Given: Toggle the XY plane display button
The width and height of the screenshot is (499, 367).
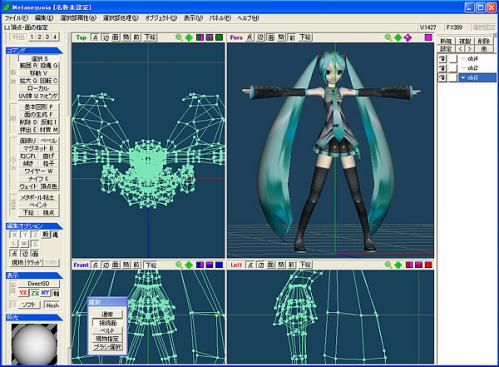Looking at the screenshot, I should pyautogui.click(x=45, y=293).
